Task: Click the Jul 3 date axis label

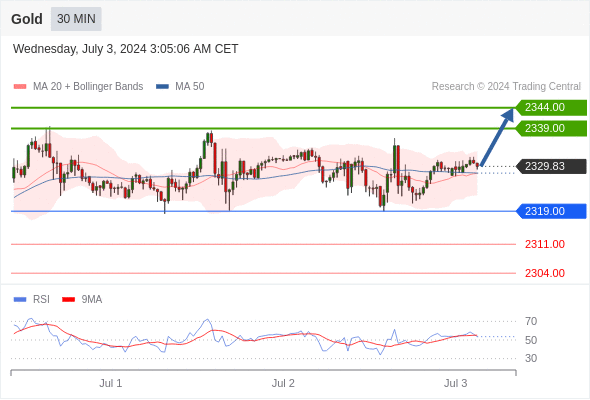Action: point(455,383)
